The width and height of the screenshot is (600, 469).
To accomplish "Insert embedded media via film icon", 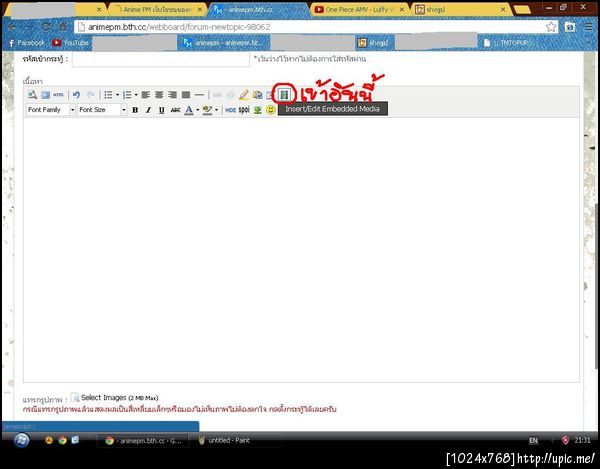I will point(284,94).
